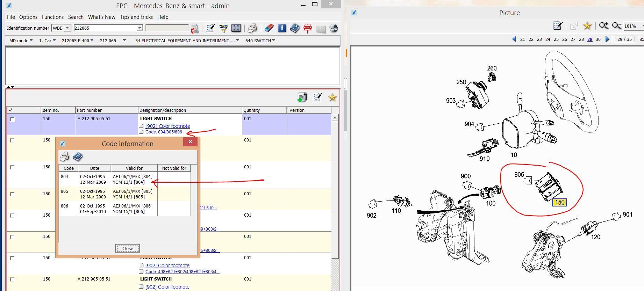The image size is (644, 291).
Task: Print from Code information dialog printer icon
Action: coord(65,157)
